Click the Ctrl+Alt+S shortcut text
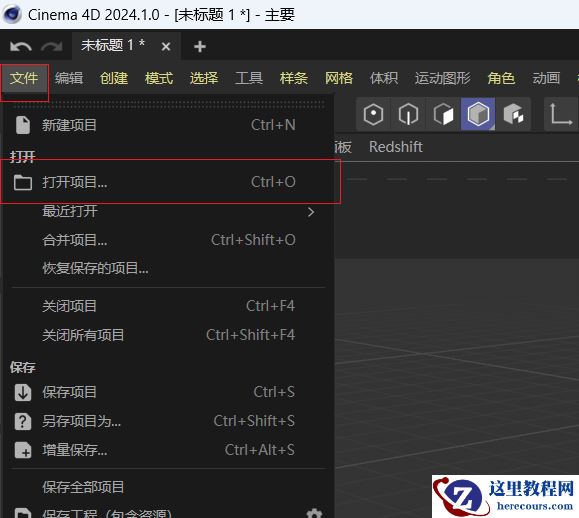The height and width of the screenshot is (518, 579). coord(260,450)
